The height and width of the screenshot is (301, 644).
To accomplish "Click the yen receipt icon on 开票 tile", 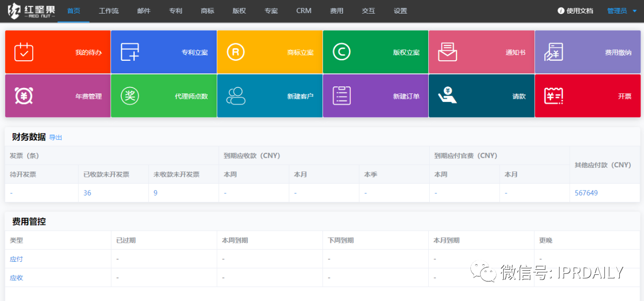I will click(x=553, y=95).
